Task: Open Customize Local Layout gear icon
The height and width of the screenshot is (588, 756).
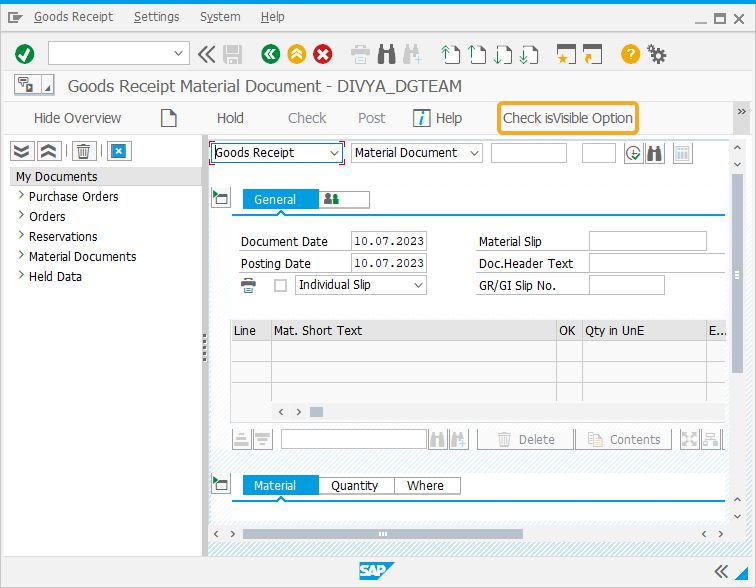Action: point(656,54)
